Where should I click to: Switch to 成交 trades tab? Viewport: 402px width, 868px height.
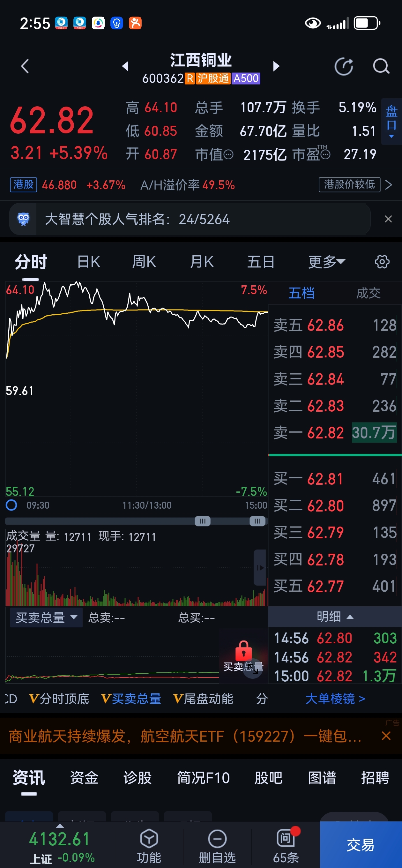click(368, 293)
